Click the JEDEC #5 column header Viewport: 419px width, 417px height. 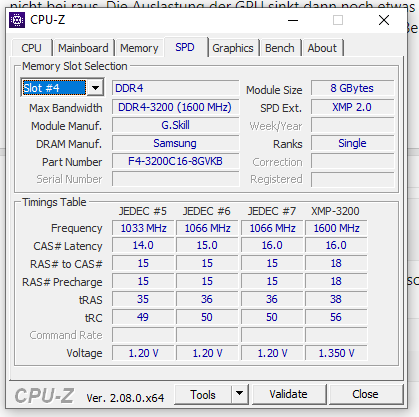(143, 211)
